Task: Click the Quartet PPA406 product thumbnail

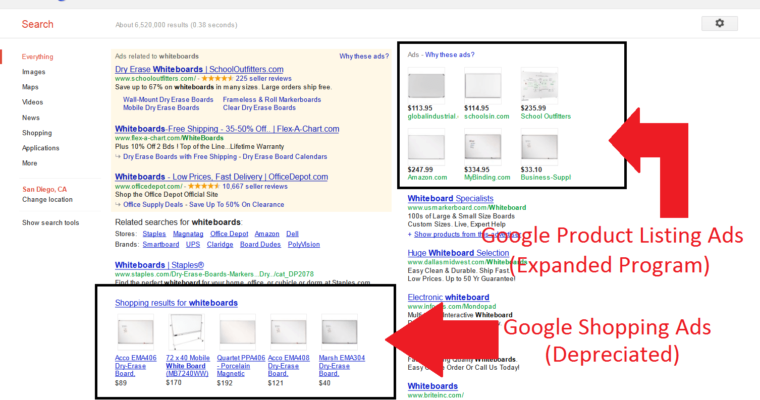Action: (238, 332)
